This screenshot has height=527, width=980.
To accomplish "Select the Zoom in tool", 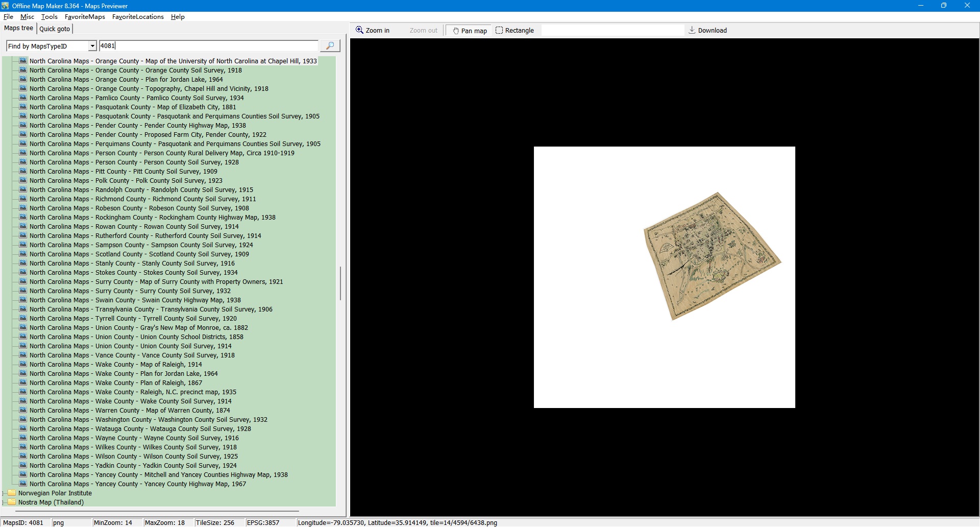I will pyautogui.click(x=373, y=31).
